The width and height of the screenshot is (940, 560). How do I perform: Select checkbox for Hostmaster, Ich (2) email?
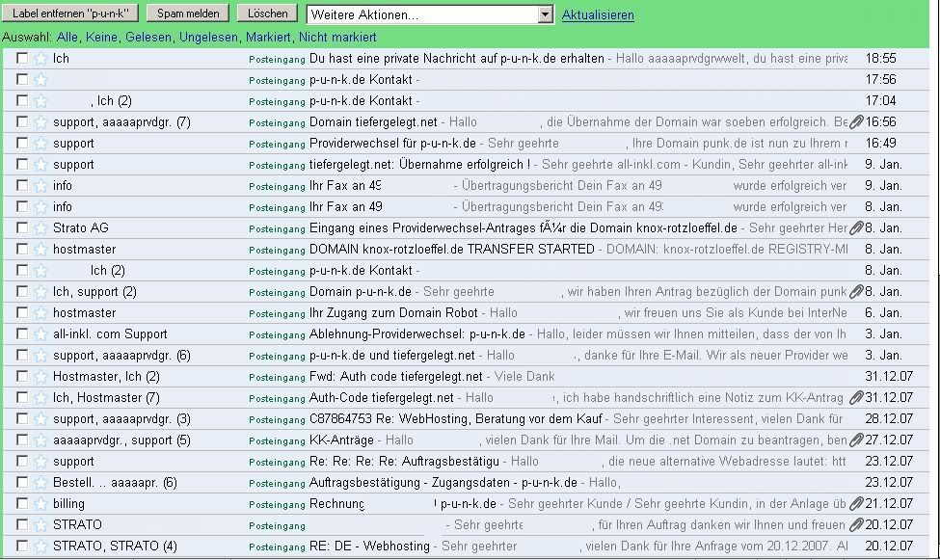click(22, 376)
